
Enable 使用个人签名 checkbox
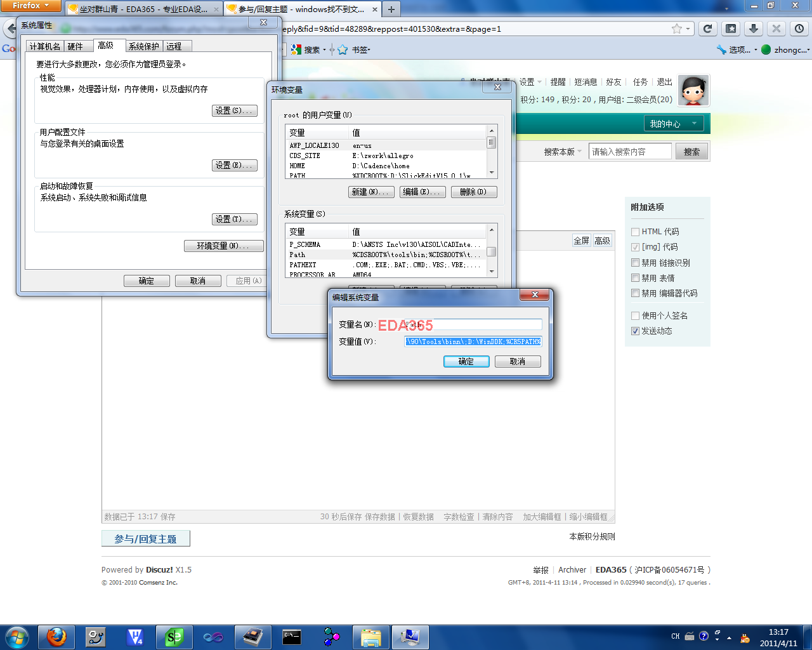pos(635,315)
